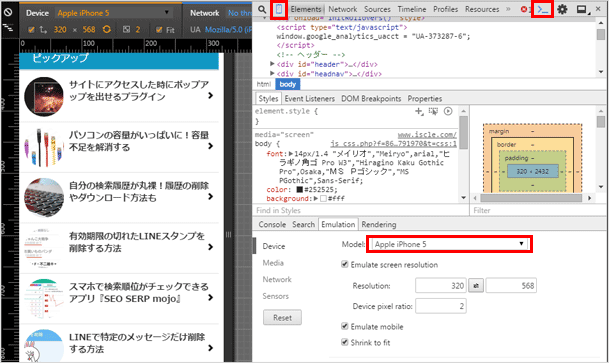Click the device pixel ratio icon

pos(127,30)
